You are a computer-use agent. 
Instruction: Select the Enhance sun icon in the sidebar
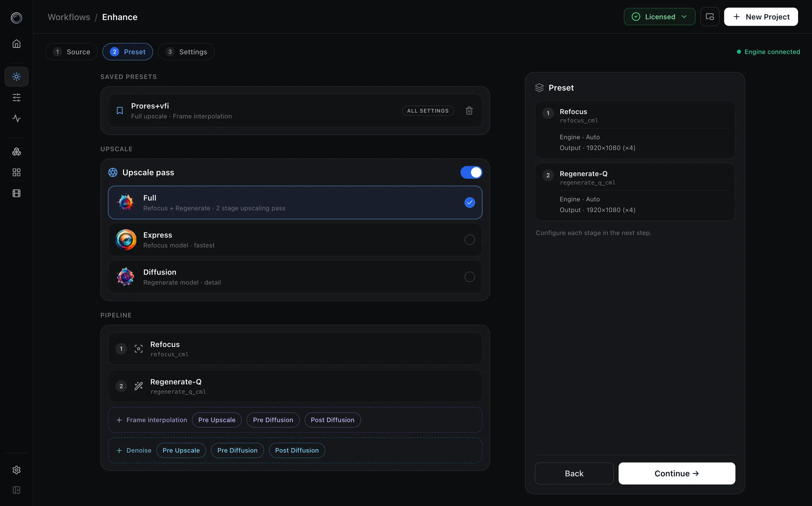pos(16,76)
